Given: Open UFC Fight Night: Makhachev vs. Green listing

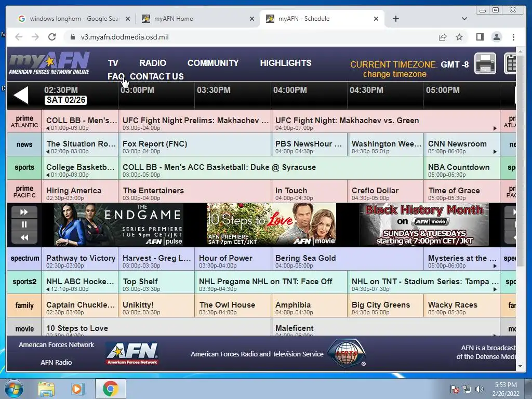Looking at the screenshot, I should [385, 121].
